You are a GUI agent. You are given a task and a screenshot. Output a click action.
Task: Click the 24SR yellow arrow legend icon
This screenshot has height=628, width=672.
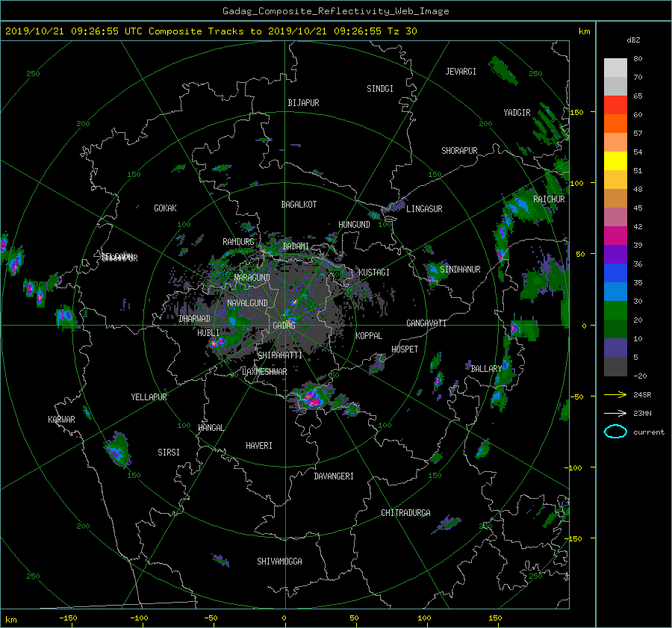(x=615, y=394)
